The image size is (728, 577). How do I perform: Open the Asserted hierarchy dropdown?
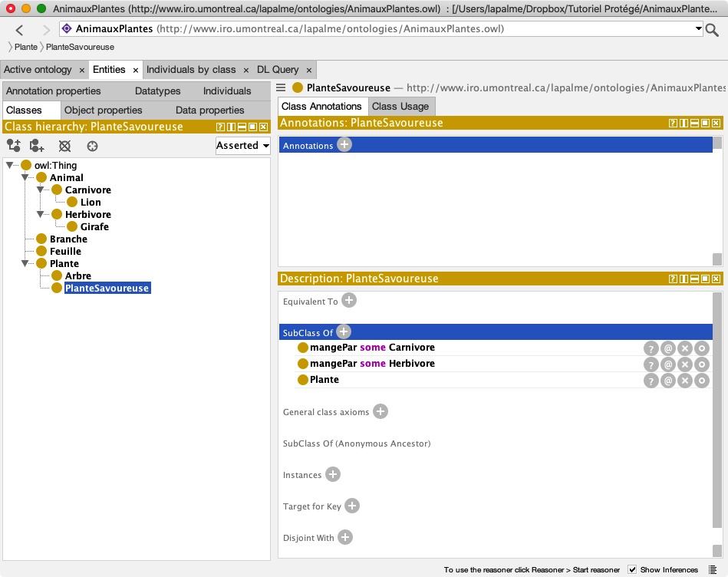[243, 145]
